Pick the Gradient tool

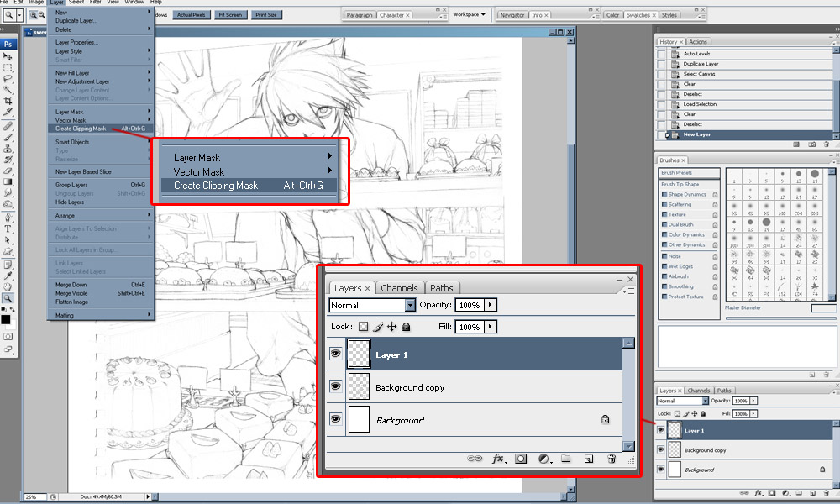8,181
